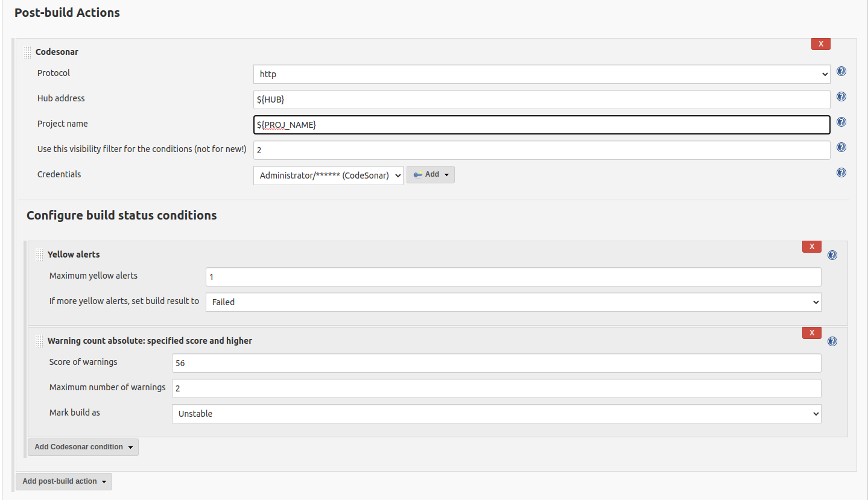Screen dimensions: 868x500
Task: Open help for the Project name field
Action: [x=841, y=122]
